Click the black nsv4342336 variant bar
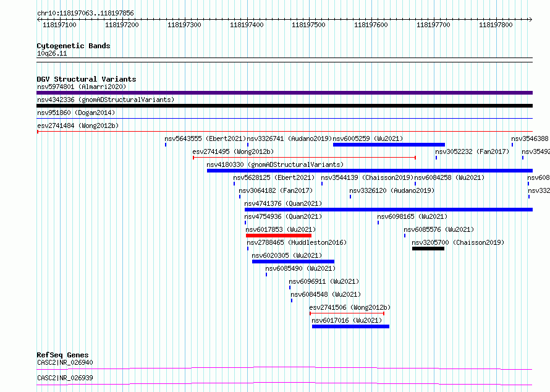 pyautogui.click(x=284, y=106)
